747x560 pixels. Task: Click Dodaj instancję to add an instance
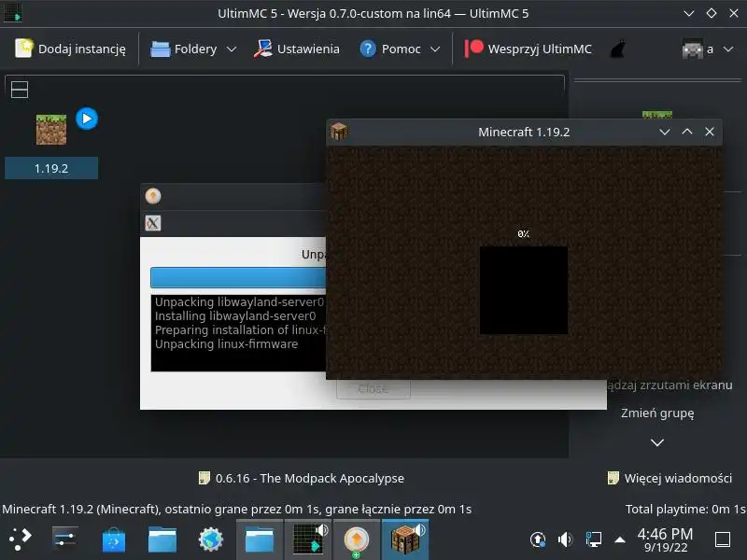tap(71, 49)
